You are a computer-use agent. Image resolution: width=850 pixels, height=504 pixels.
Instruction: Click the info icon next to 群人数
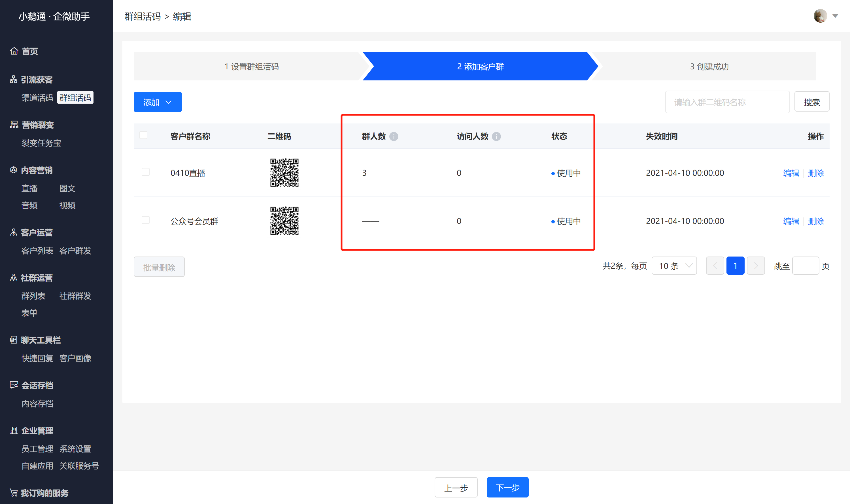(394, 136)
